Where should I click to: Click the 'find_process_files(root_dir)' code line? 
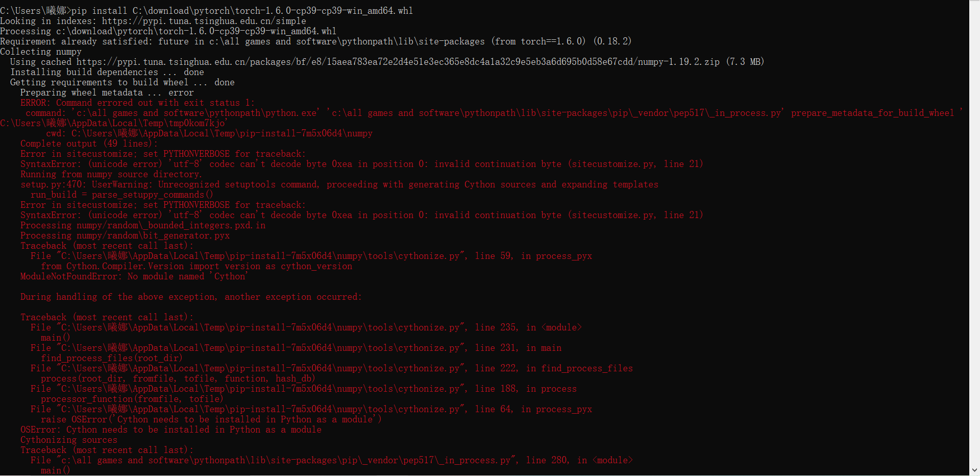(x=112, y=358)
